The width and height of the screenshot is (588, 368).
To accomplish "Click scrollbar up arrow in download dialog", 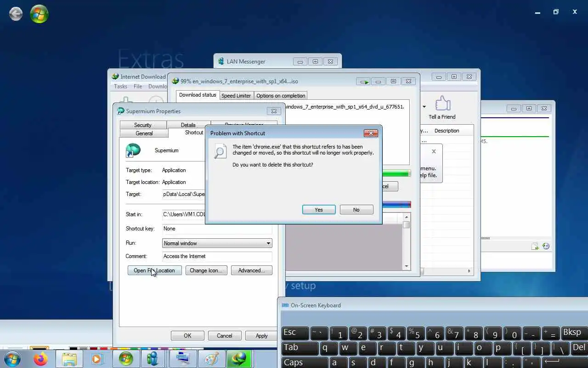I will 407,217.
